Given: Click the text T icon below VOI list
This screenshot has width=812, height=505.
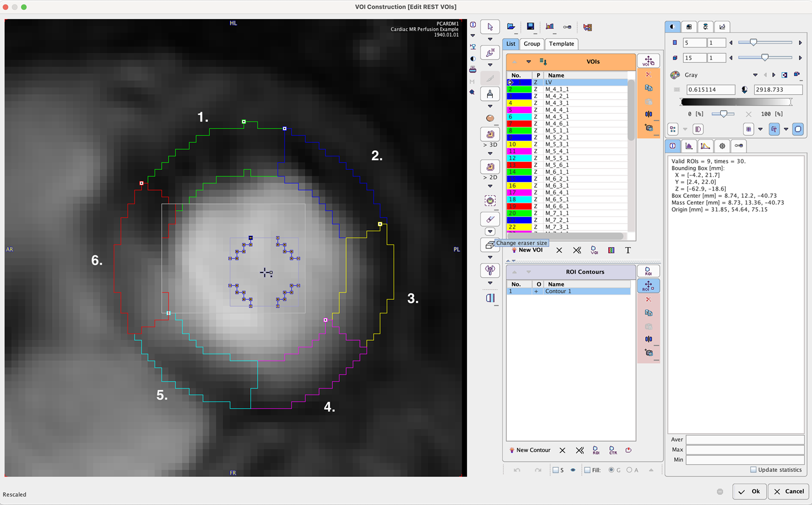Looking at the screenshot, I should tap(628, 250).
